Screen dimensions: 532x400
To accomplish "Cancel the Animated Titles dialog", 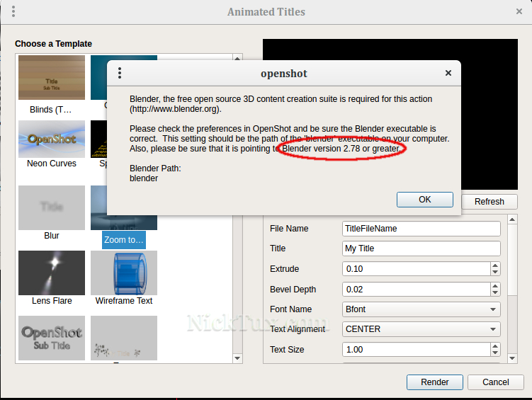I will coord(495,382).
